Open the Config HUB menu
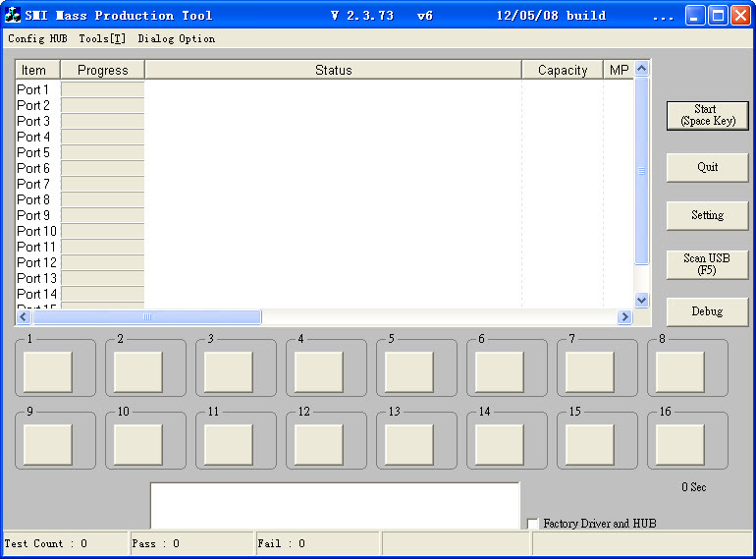Image resolution: width=756 pixels, height=559 pixels. tap(37, 38)
